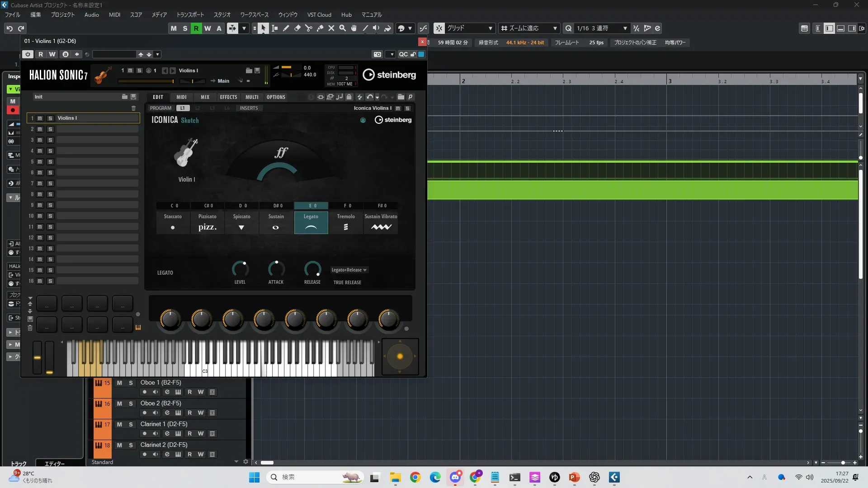Select the Draw pencil tool

(x=286, y=28)
